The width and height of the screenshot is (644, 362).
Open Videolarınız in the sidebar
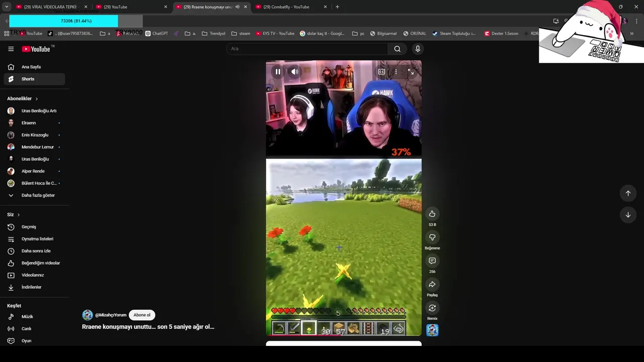coord(34,275)
